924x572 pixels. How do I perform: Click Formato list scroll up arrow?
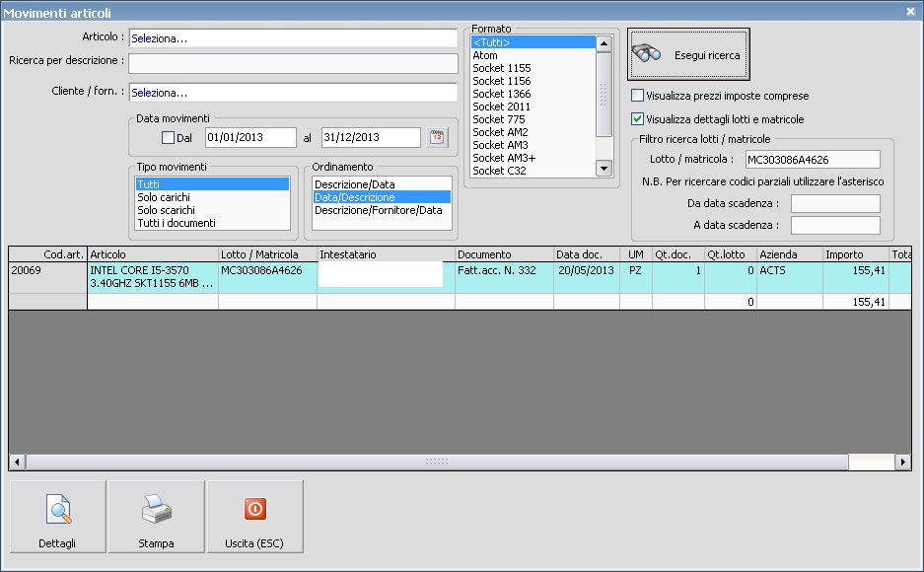[x=604, y=43]
